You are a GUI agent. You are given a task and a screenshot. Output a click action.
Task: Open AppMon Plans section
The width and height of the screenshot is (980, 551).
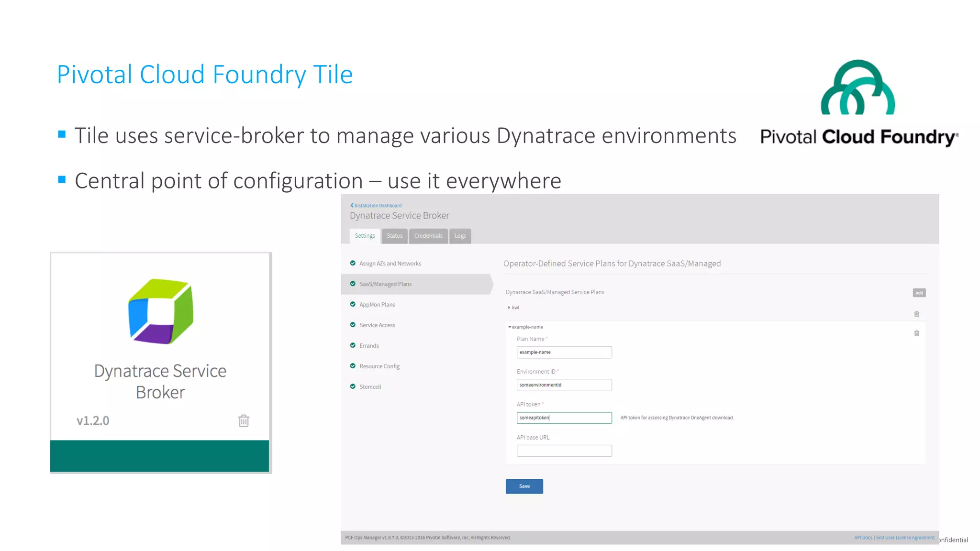377,305
